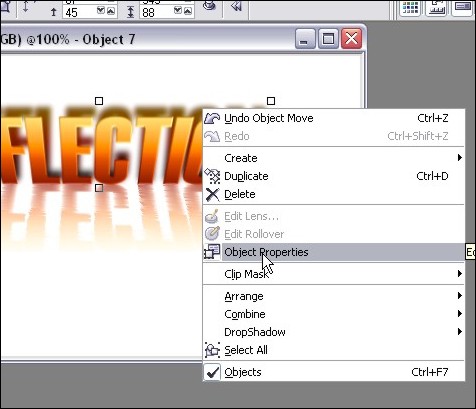476x409 pixels.
Task: Decrease the value in the 88 field
Action: click(x=178, y=11)
